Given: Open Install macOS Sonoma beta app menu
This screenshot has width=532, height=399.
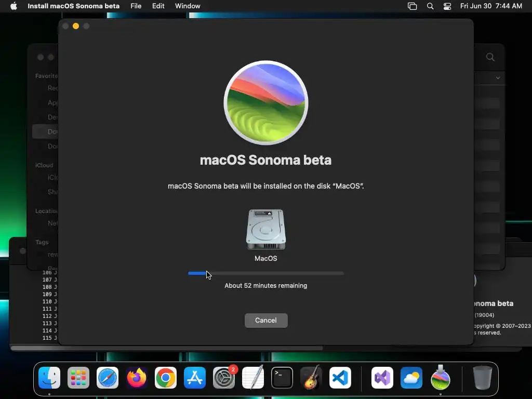Looking at the screenshot, I should [x=73, y=6].
